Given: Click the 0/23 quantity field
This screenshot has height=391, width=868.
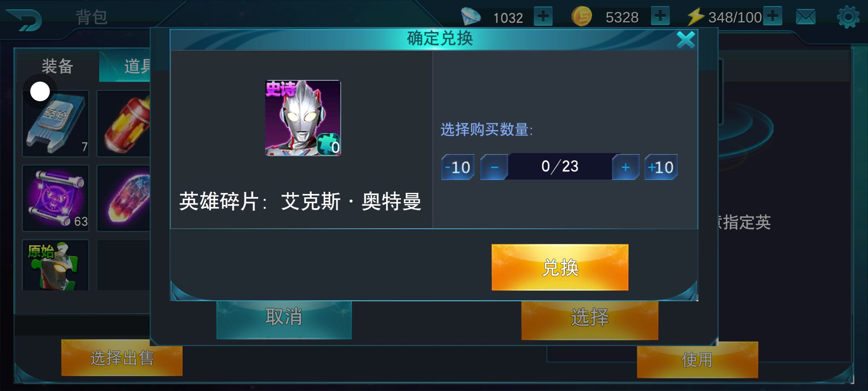Looking at the screenshot, I should click(x=560, y=167).
